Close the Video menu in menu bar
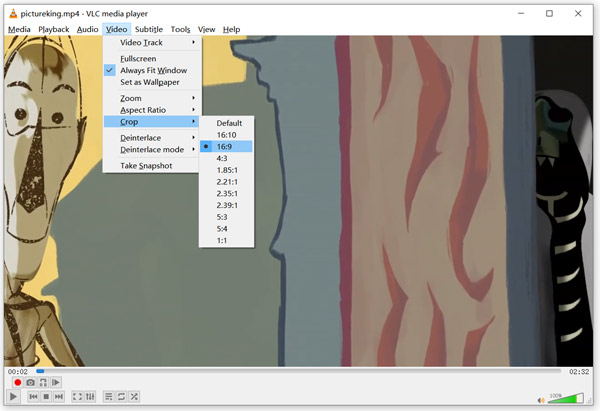Viewport: 600px width, 411px height. 116,29
